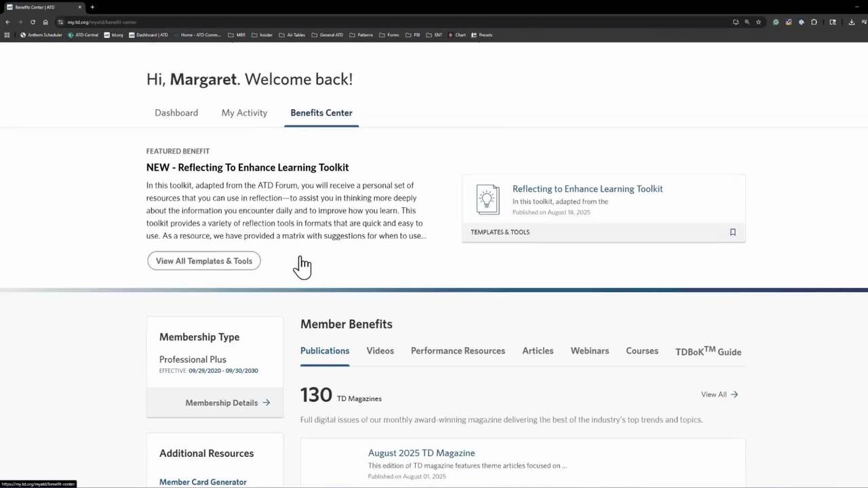
Task: Open the Extensions puzzle-piece icon
Action: (x=814, y=22)
